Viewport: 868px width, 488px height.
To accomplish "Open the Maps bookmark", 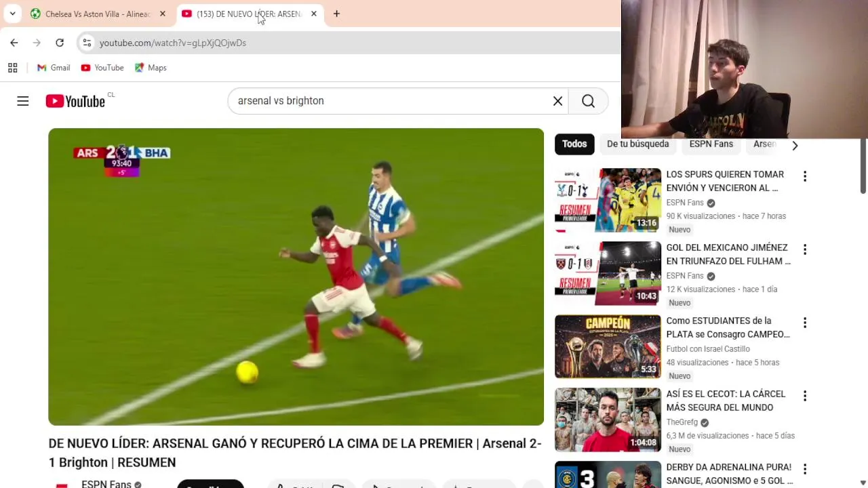I will (151, 68).
